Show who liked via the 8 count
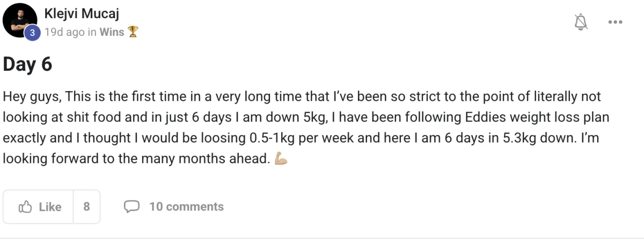644x240 pixels. (86, 207)
